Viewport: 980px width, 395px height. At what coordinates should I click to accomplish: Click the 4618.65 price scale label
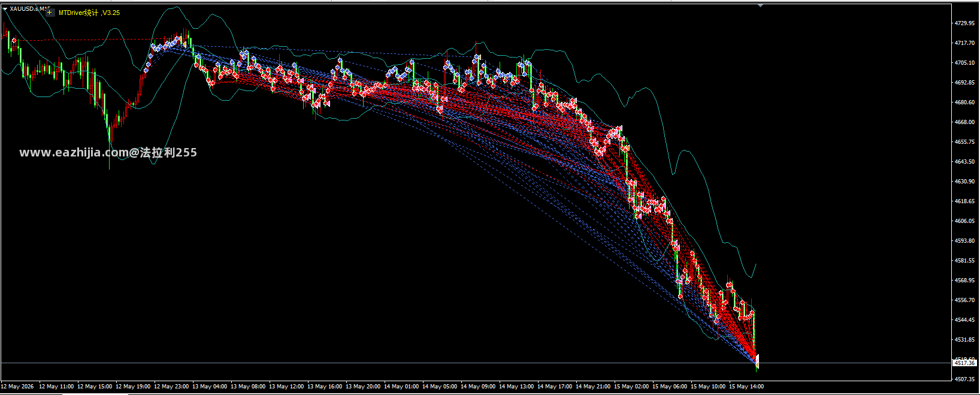[x=964, y=201]
